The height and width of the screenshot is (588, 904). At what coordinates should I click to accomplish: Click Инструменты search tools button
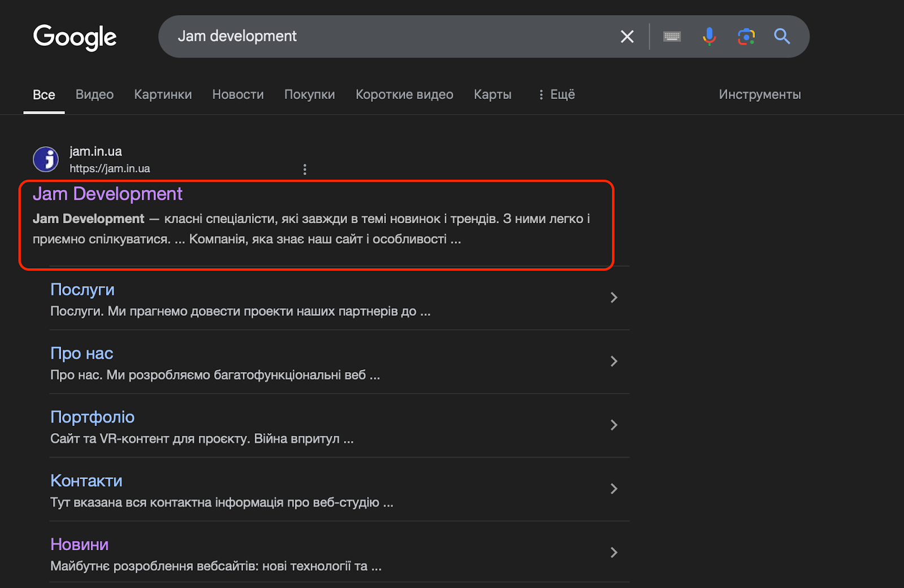pyautogui.click(x=759, y=94)
